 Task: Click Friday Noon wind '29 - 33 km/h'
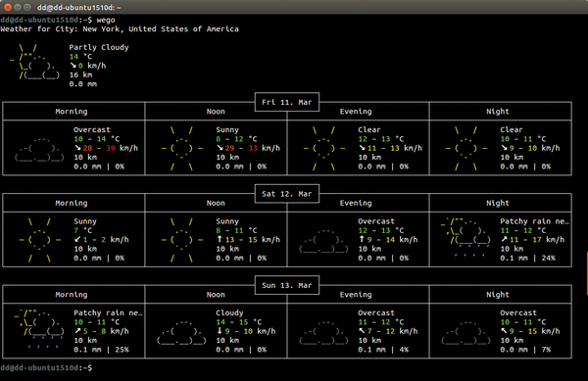tap(248, 148)
